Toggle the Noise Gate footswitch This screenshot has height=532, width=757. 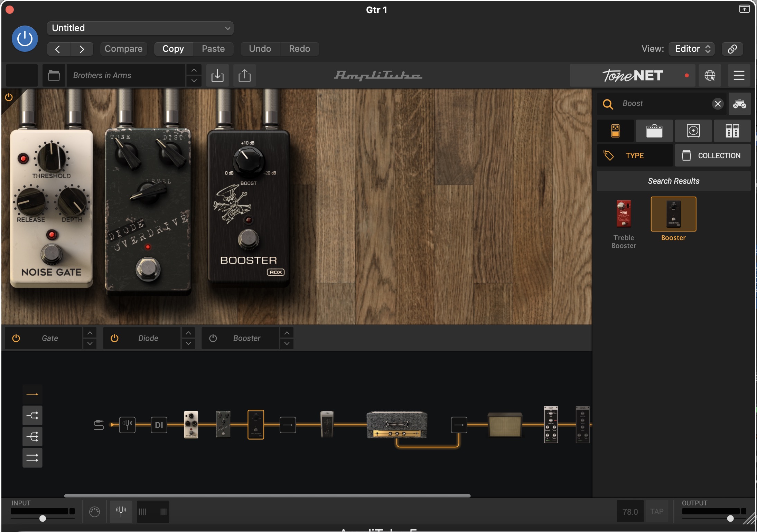pyautogui.click(x=52, y=254)
